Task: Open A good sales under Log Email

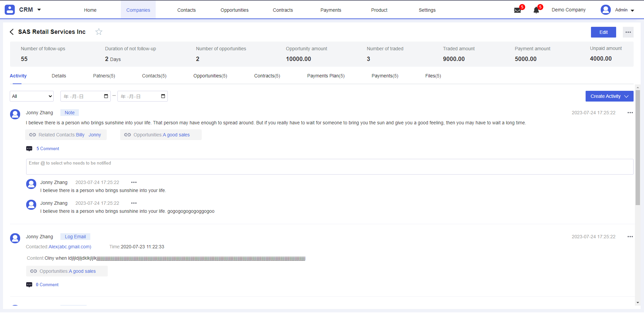Action: (x=82, y=271)
